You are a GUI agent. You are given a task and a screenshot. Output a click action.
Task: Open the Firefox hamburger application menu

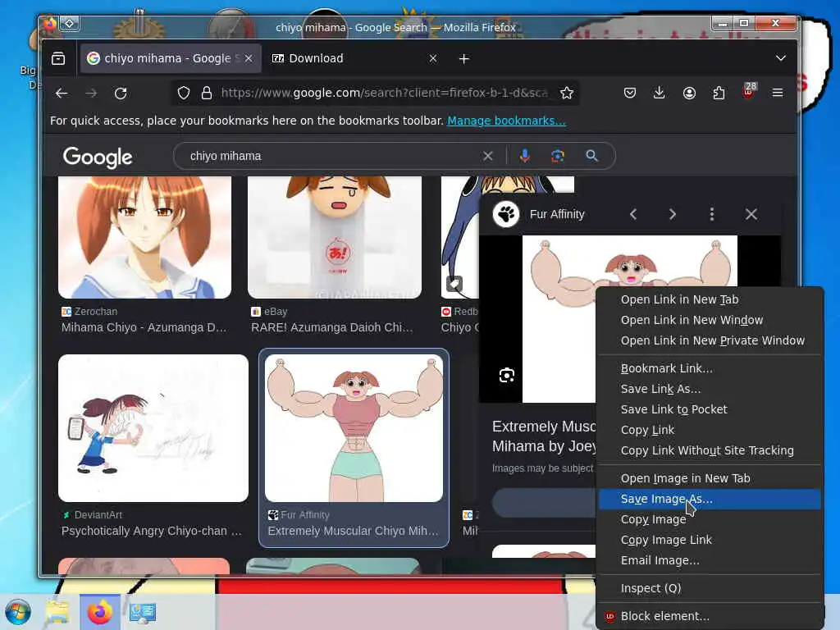(778, 94)
